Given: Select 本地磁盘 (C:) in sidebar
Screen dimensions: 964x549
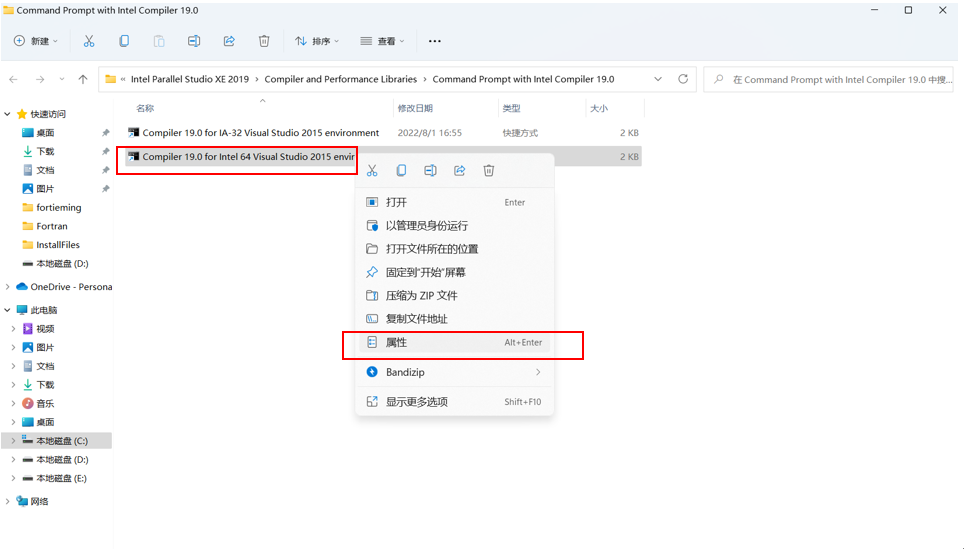Looking at the screenshot, I should click(57, 441).
